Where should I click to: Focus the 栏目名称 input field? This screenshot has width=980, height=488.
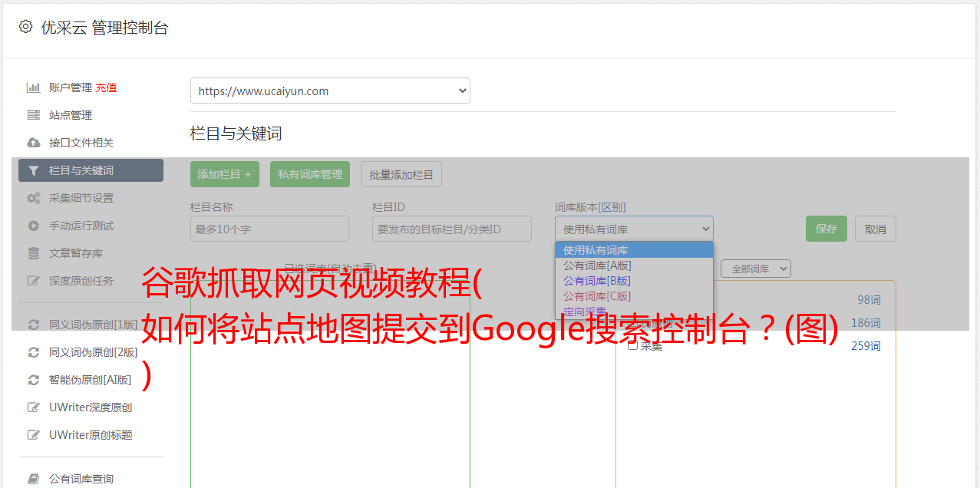[x=269, y=229]
